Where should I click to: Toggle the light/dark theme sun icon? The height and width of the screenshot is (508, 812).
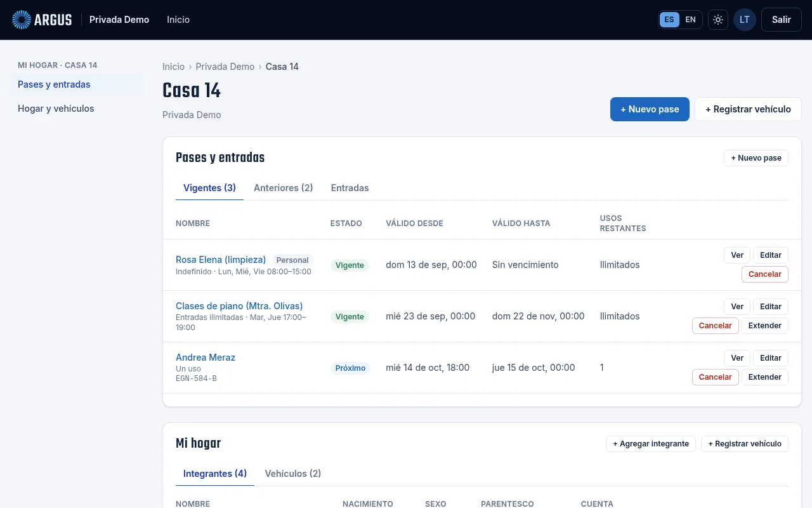(x=718, y=20)
